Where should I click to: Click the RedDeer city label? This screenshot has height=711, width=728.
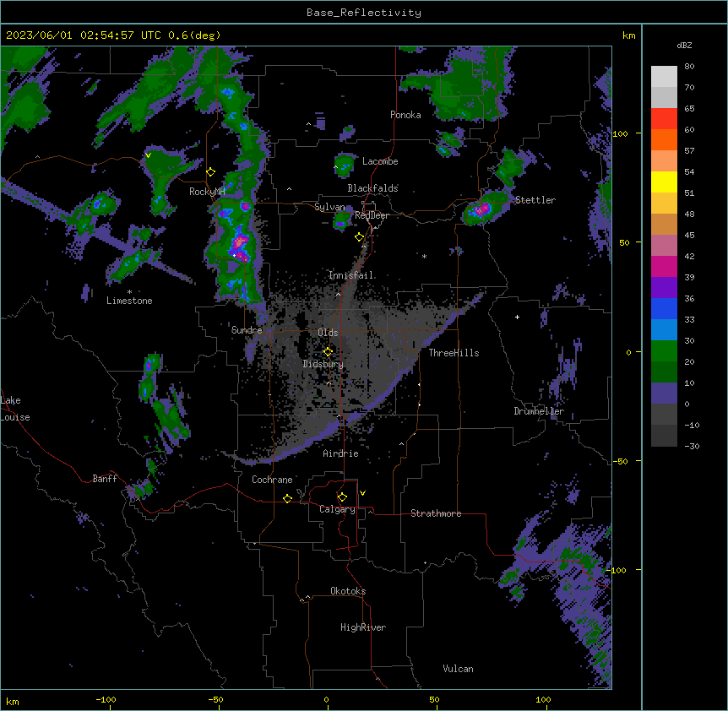pos(372,216)
